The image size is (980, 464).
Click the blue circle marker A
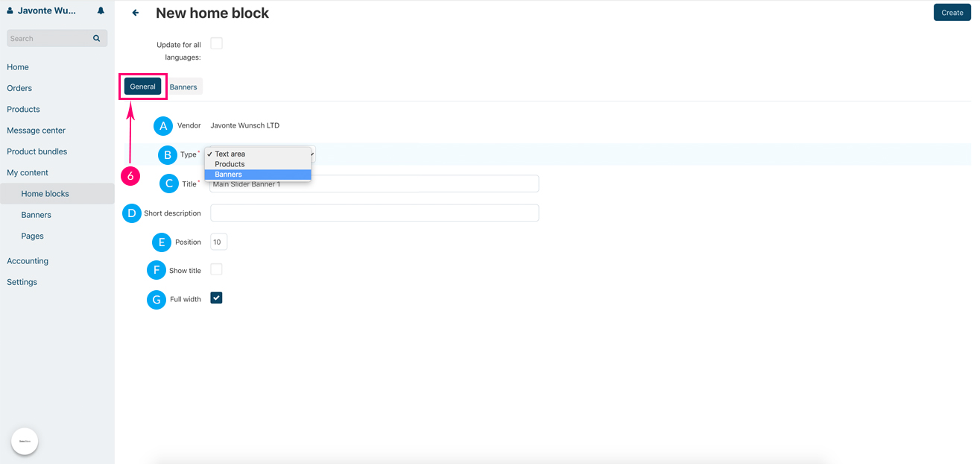163,126
